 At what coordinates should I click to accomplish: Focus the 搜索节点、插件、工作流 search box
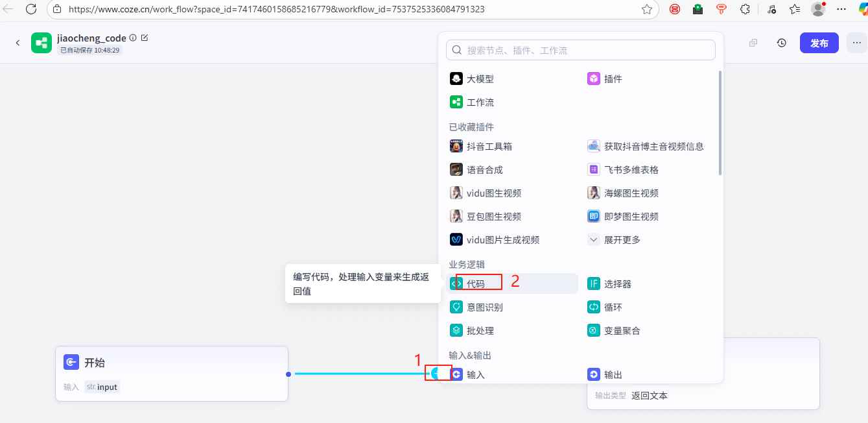point(581,50)
